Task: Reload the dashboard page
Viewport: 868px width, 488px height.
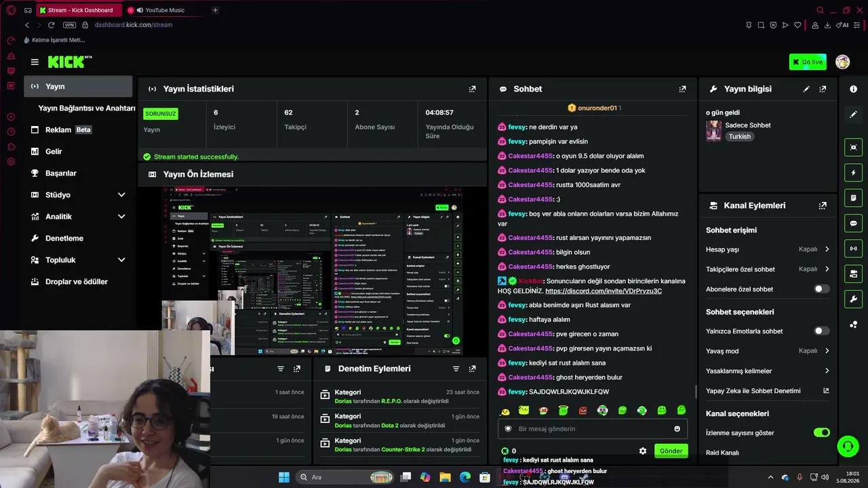Action: coord(51,25)
